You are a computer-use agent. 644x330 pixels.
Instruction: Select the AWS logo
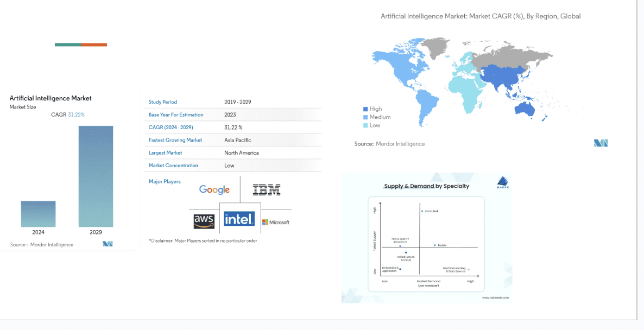[x=204, y=221]
